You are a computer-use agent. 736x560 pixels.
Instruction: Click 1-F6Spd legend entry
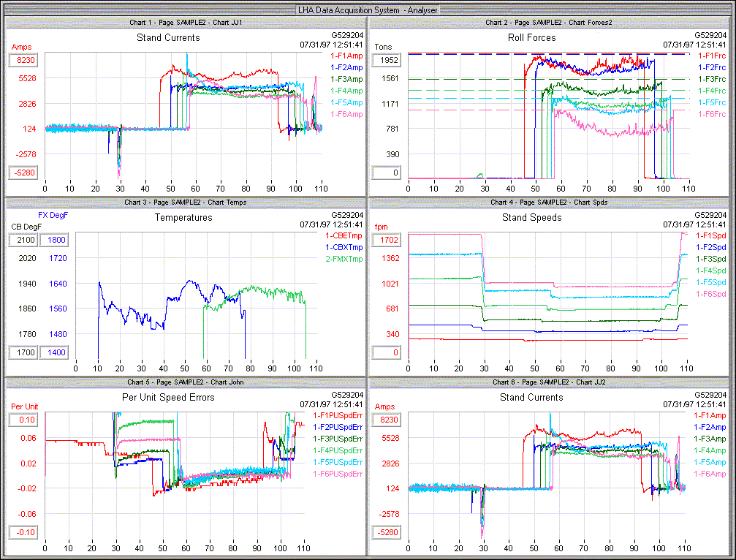click(x=710, y=294)
